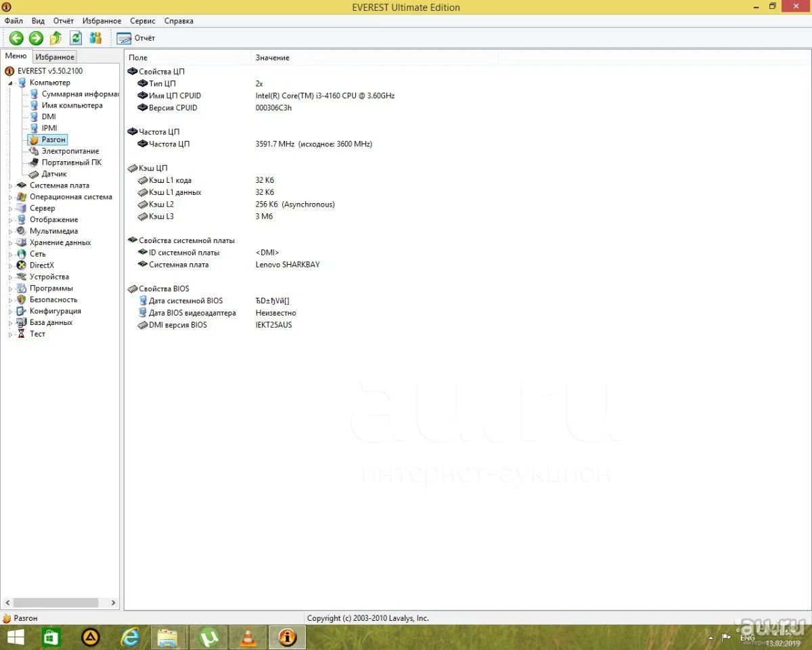Click the Intel Core i3-4160 value
812x650 pixels.
click(x=325, y=95)
